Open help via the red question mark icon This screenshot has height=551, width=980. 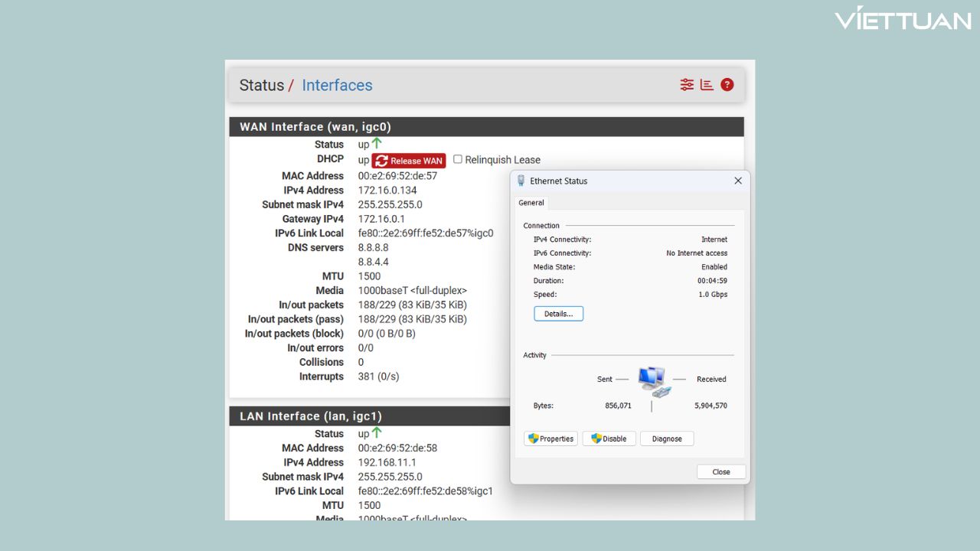[x=727, y=84]
